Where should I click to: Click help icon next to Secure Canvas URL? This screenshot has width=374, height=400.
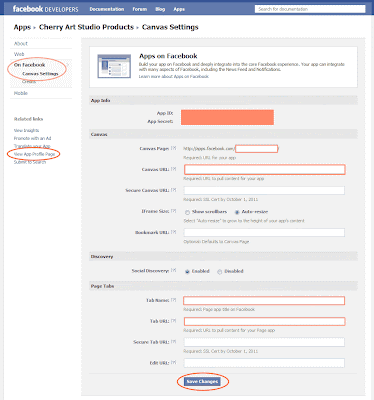174,190
